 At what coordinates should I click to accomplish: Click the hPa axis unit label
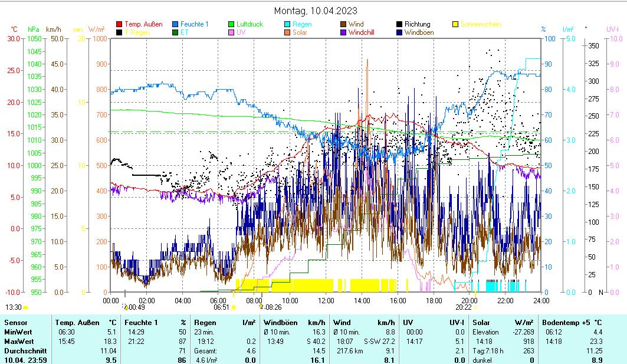33,29
